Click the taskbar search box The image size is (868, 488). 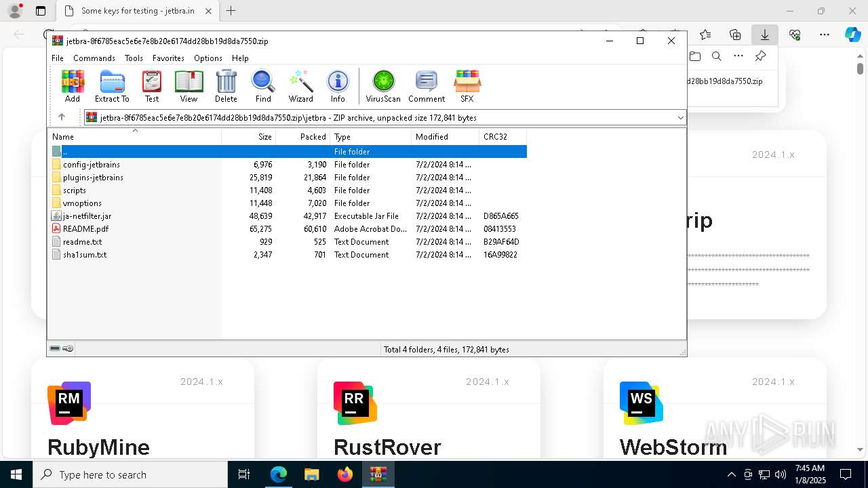tap(130, 474)
